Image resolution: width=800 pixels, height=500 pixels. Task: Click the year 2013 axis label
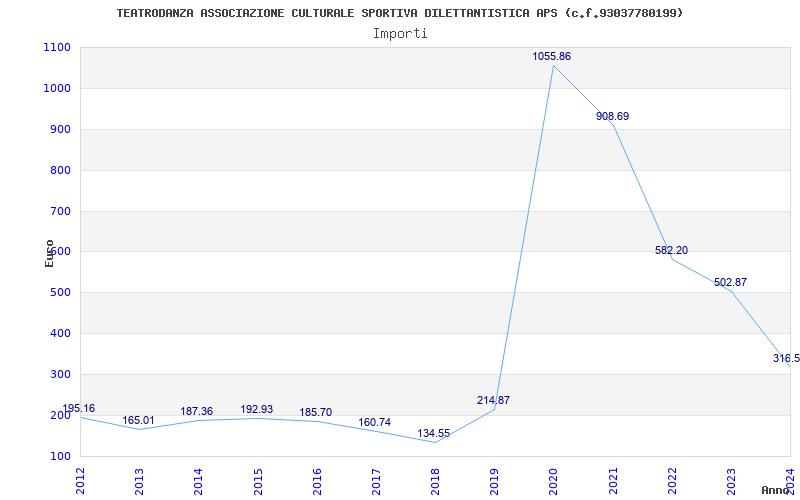coord(139,481)
